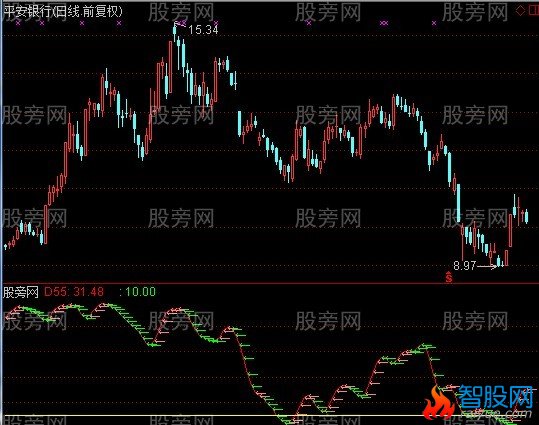Click the green 10.00 indicator value

pyautogui.click(x=140, y=292)
